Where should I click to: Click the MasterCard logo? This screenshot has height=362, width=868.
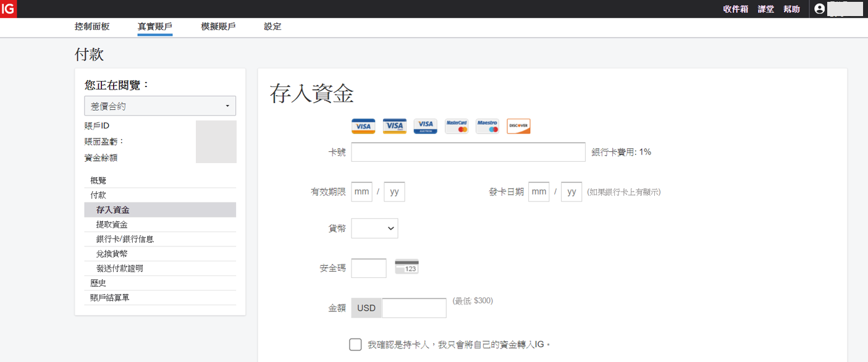pyautogui.click(x=457, y=126)
